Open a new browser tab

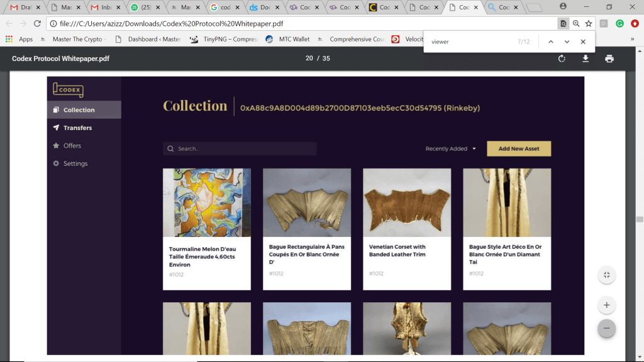click(x=534, y=8)
